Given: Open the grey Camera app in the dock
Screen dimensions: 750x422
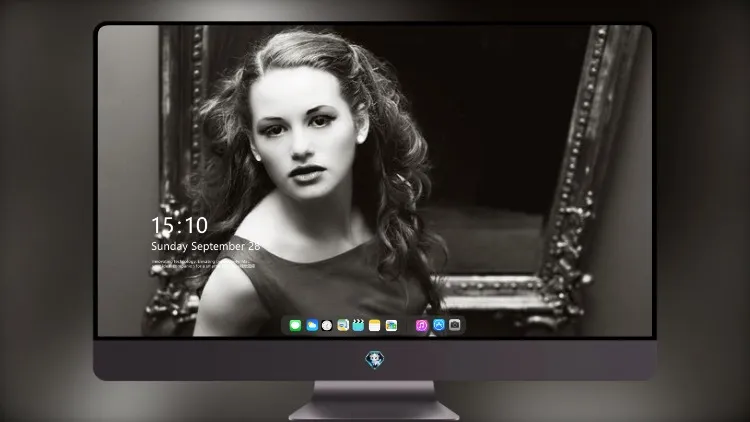Looking at the screenshot, I should point(455,325).
